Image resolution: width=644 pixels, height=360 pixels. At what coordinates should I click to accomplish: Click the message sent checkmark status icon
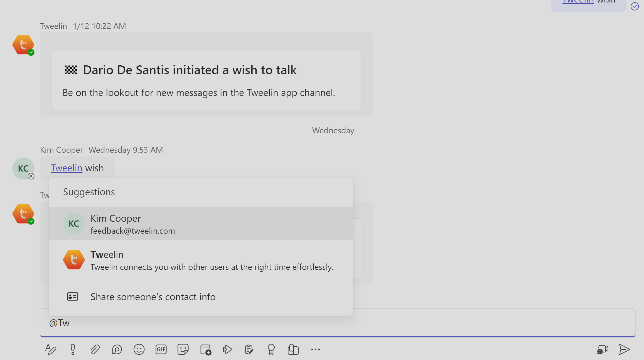(635, 6)
